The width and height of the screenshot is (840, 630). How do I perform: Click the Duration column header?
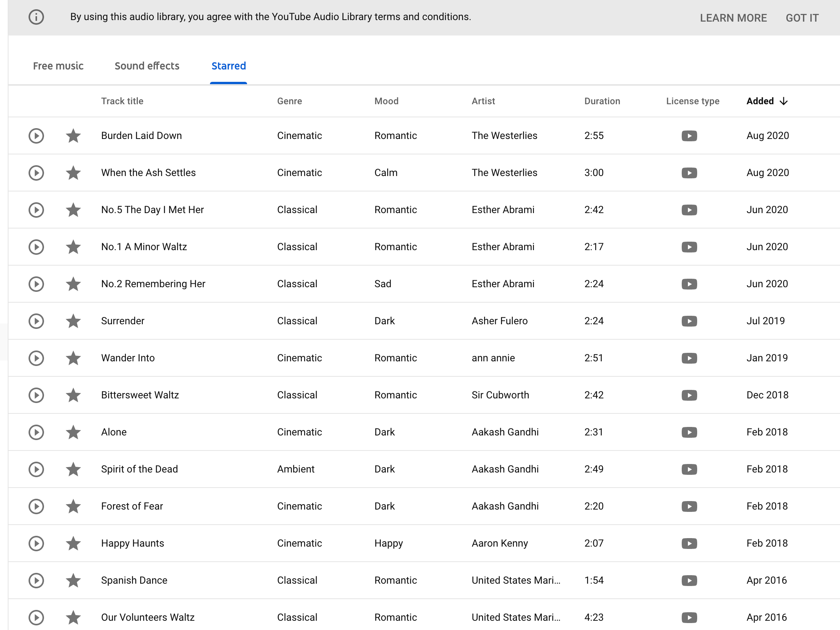tap(602, 101)
